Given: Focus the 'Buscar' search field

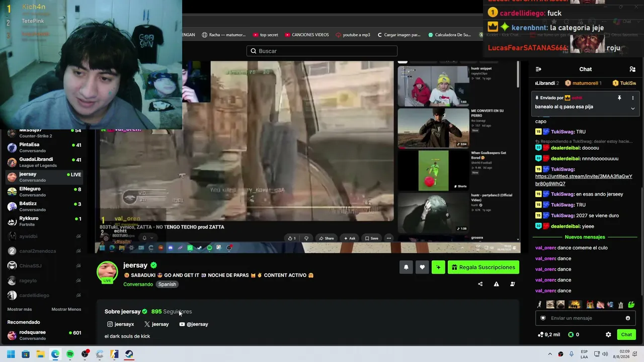Looking at the screenshot, I should [x=322, y=51].
